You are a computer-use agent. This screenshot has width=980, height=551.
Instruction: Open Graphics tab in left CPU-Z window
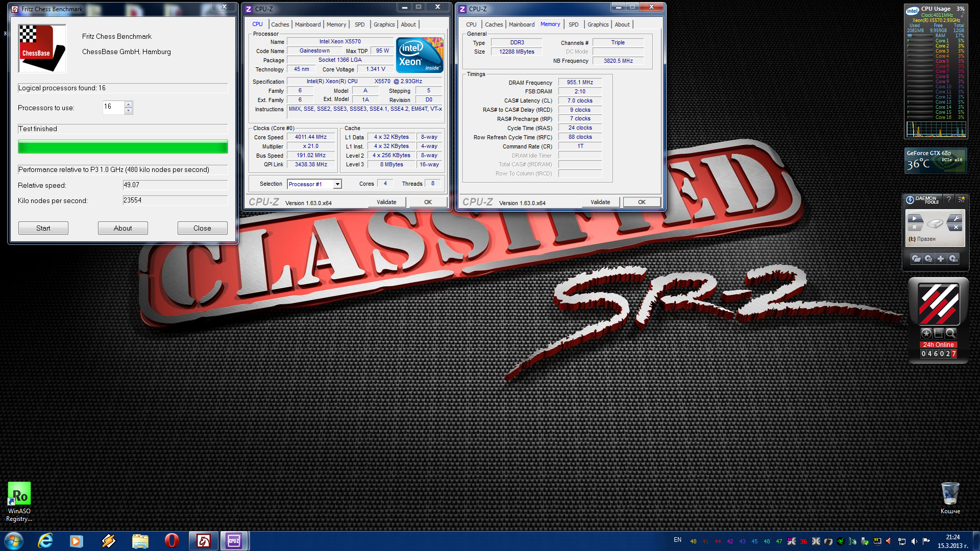point(384,24)
